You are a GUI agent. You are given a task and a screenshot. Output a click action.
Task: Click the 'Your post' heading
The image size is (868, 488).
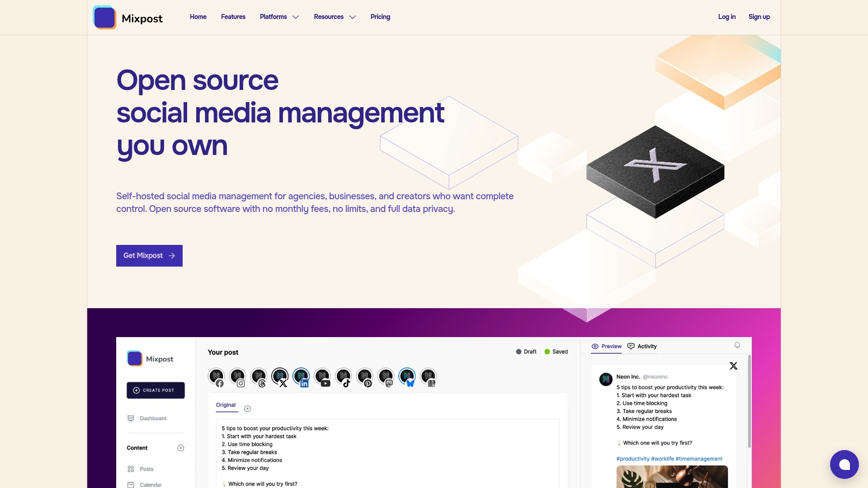click(x=223, y=352)
